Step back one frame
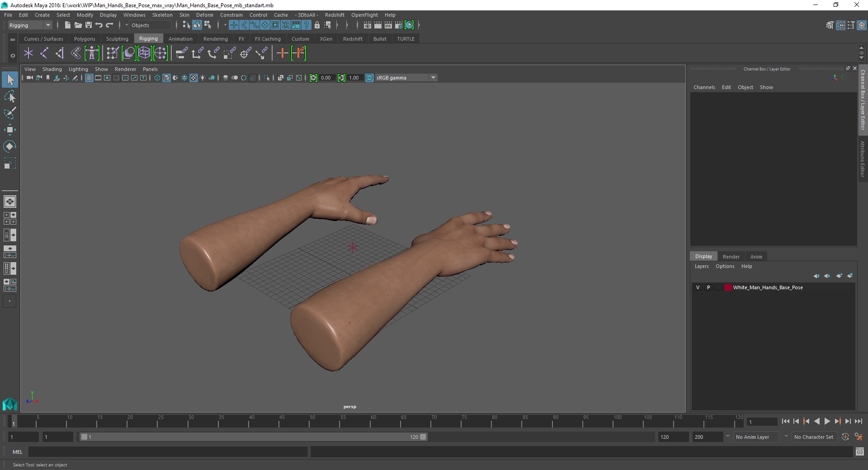 point(796,421)
